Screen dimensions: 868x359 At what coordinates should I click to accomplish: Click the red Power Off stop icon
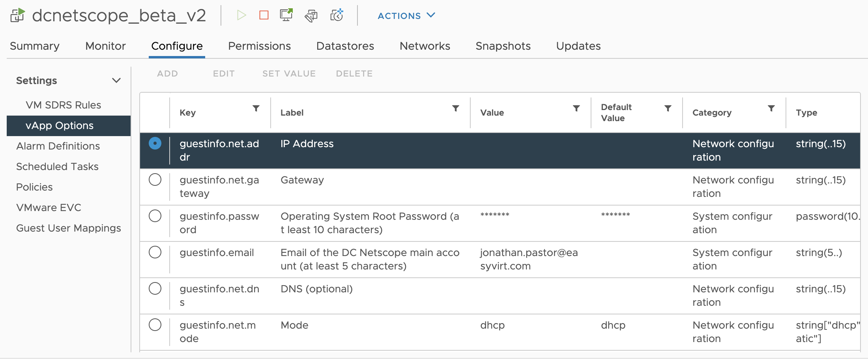tap(264, 15)
